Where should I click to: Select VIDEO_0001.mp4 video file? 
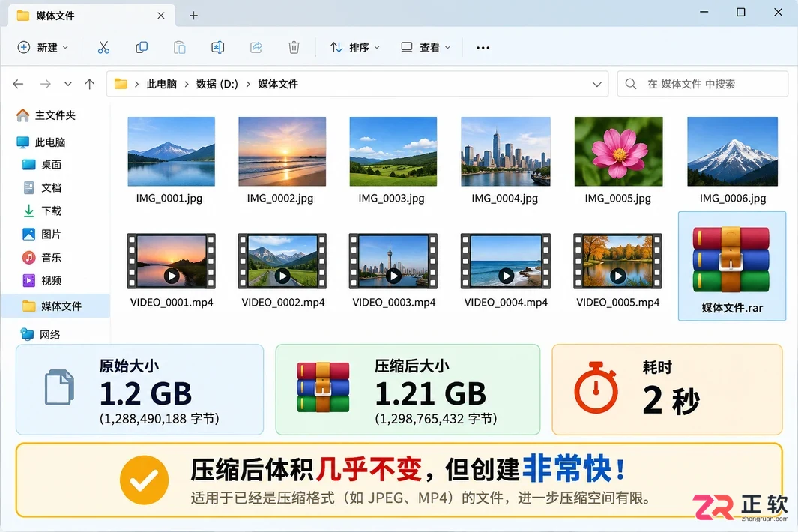[171, 270]
